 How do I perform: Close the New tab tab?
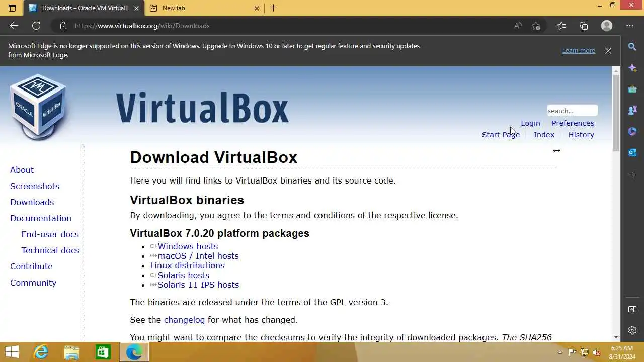[x=257, y=8]
